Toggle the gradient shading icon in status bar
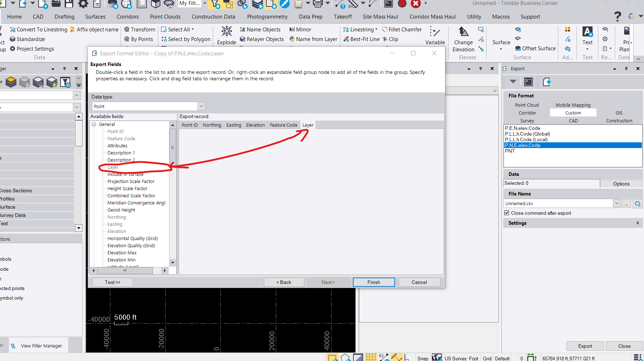This screenshot has width=644, height=361. [358, 357]
